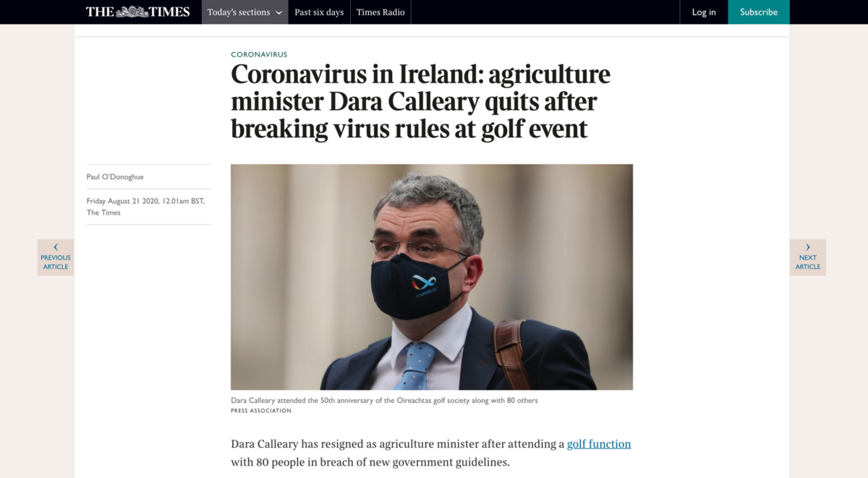Open Today's sections menu
The width and height of the screenshot is (868, 478).
(x=244, y=12)
